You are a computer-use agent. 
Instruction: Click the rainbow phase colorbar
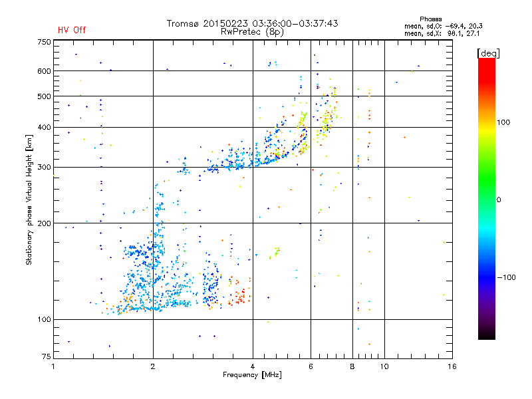click(487, 198)
